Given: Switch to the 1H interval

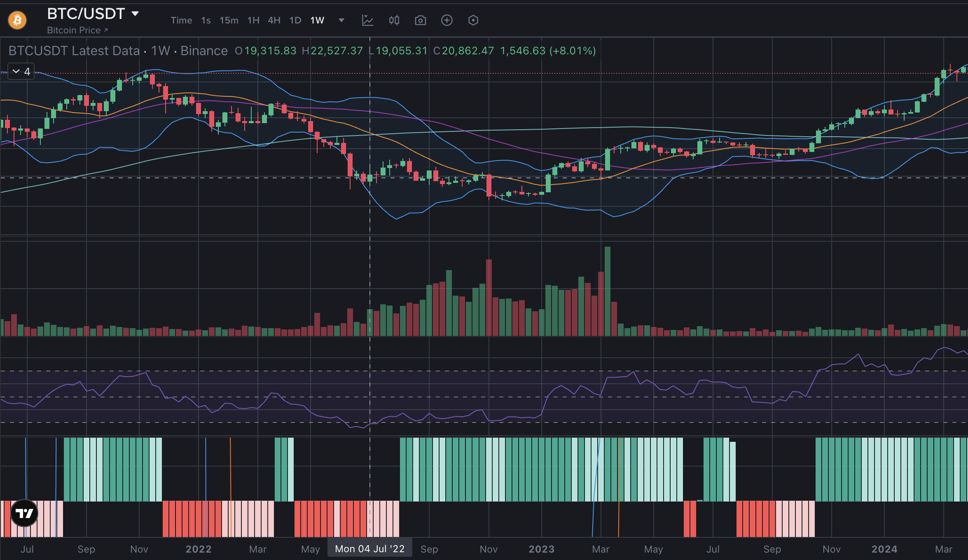Looking at the screenshot, I should tap(253, 20).
